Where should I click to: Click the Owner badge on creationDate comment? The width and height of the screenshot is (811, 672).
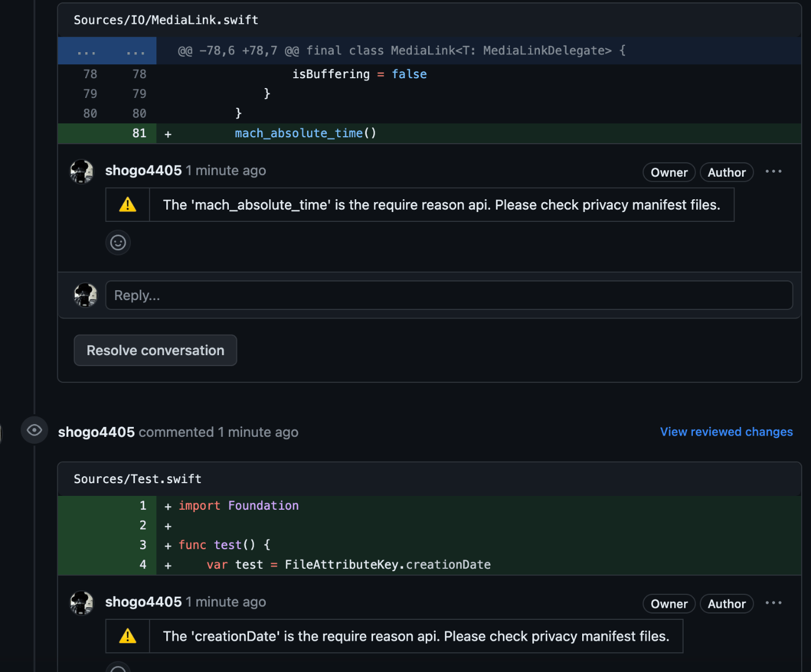668,604
